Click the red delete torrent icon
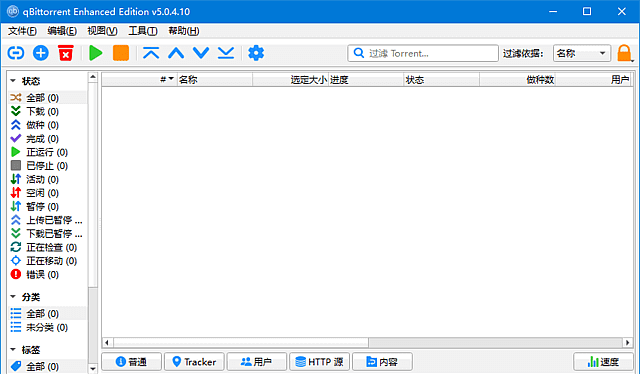The height and width of the screenshot is (374, 640). pos(66,53)
